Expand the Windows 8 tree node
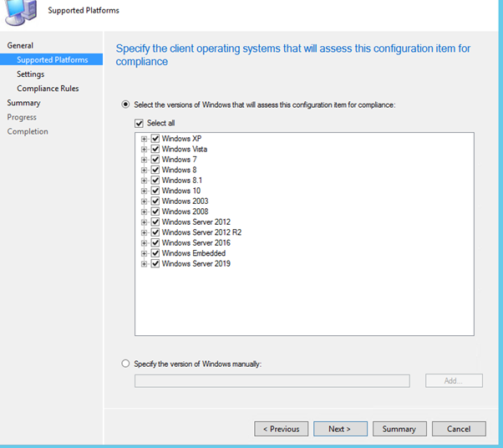This screenshot has width=503, height=448. 144,170
